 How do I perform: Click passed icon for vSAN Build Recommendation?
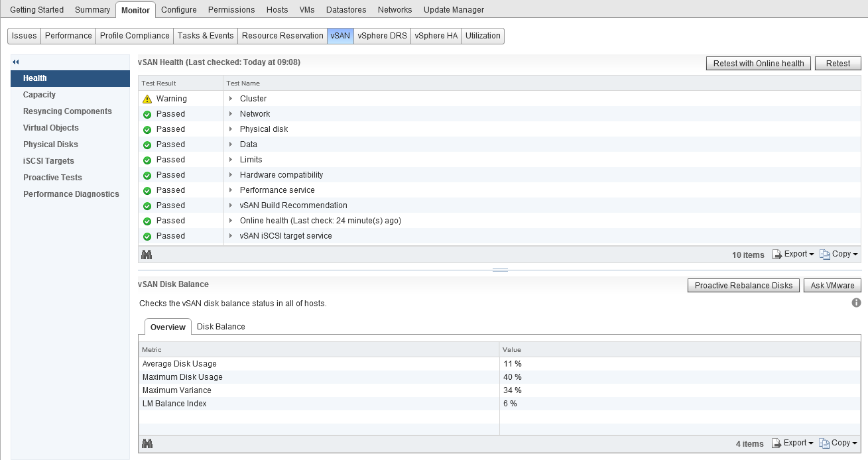pyautogui.click(x=147, y=205)
